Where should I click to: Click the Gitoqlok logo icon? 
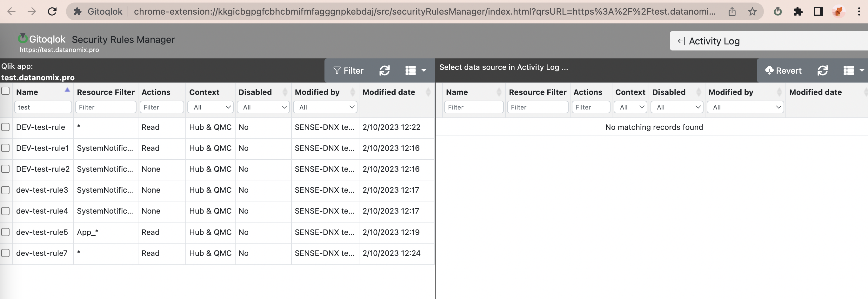(22, 38)
